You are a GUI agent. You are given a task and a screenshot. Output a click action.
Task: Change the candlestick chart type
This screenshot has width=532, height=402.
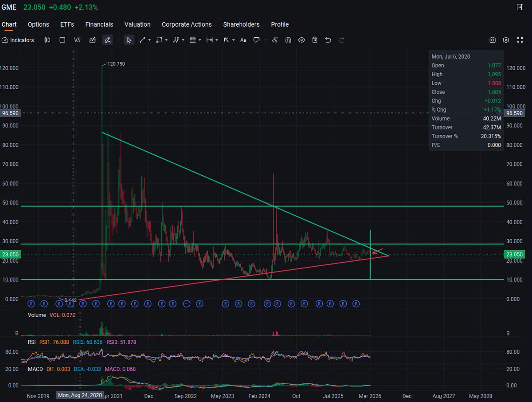coord(47,40)
